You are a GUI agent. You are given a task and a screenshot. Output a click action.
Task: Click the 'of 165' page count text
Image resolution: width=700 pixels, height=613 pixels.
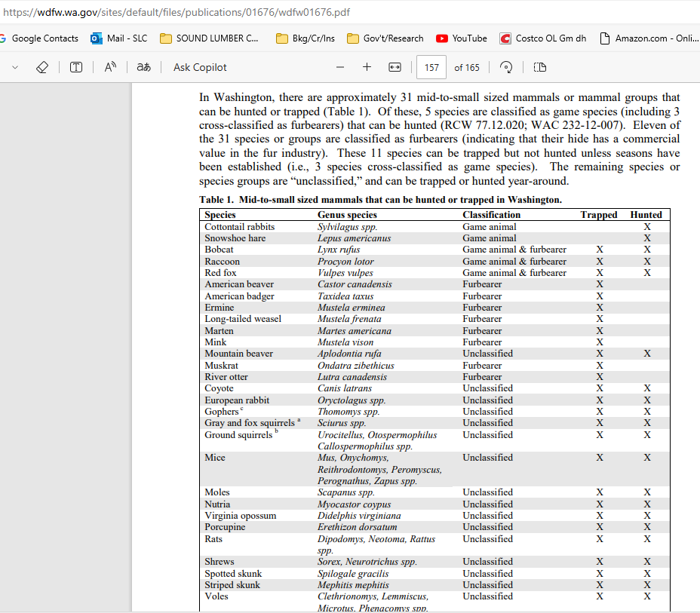click(467, 67)
